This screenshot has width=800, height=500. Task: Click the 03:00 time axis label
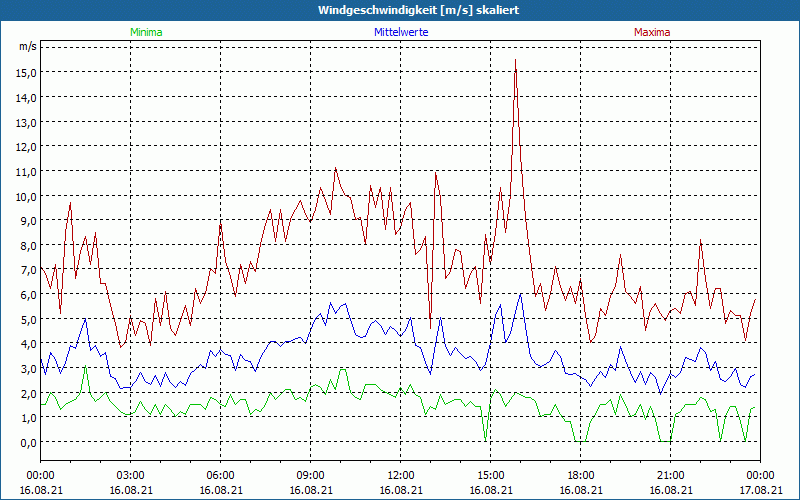tap(131, 476)
